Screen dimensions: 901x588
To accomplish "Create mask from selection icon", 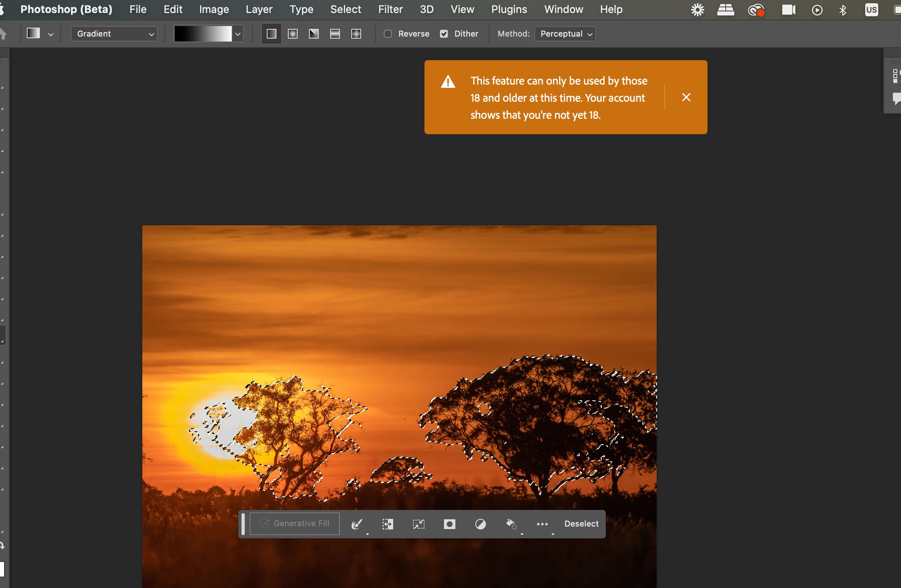I will 449,524.
